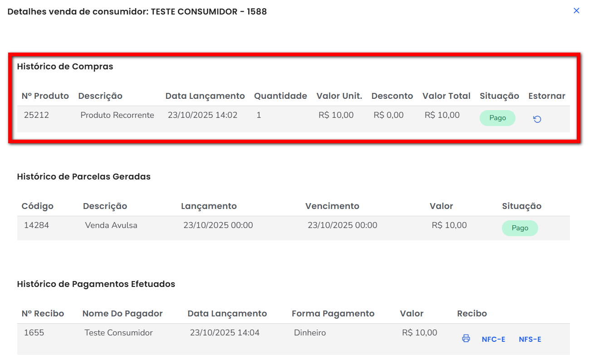
Task: Open the NFC-E receipt link
Action: coord(493,339)
